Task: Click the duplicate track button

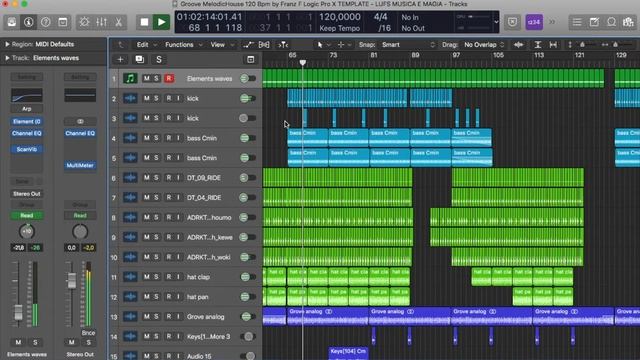Action: click(x=140, y=60)
